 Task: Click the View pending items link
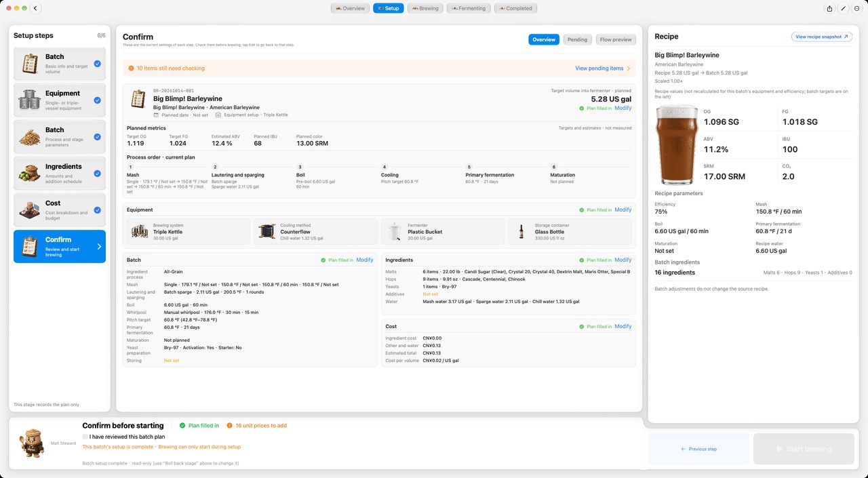coord(599,68)
